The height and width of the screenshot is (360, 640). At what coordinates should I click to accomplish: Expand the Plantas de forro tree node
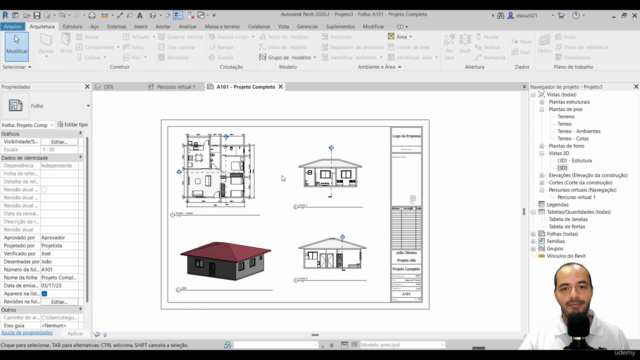click(x=542, y=146)
